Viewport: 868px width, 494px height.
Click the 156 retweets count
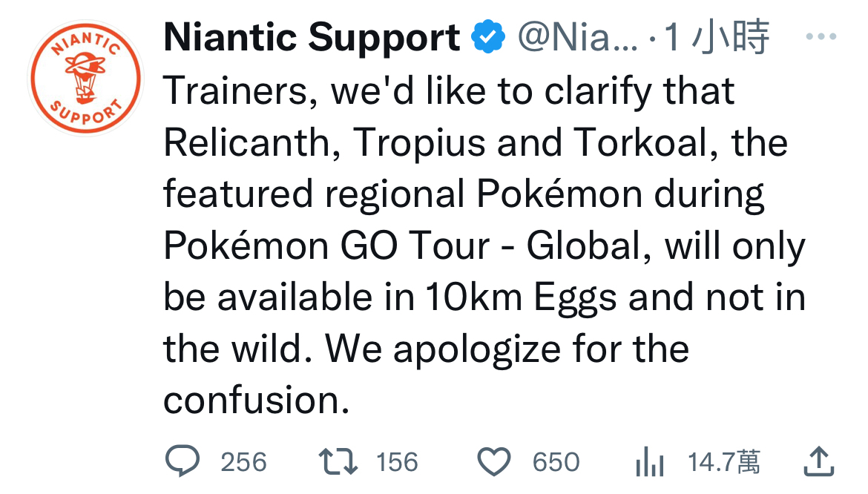click(x=397, y=462)
